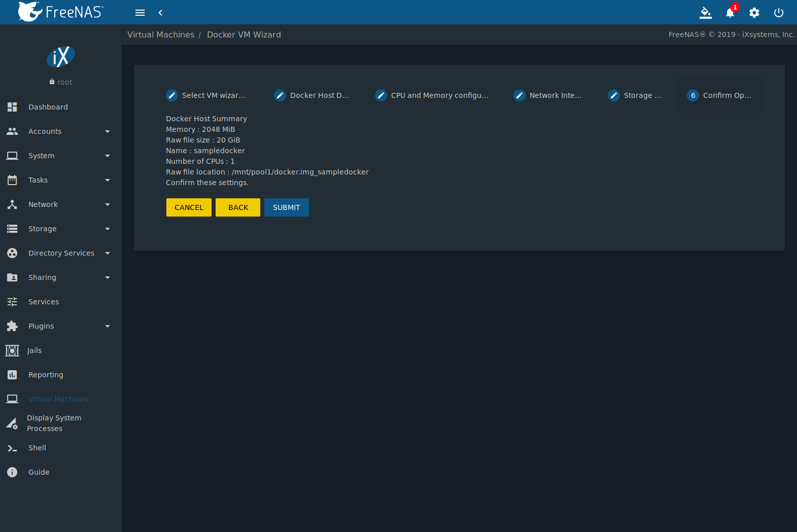This screenshot has width=797, height=532.
Task: Click the Services sliders icon
Action: (12, 302)
